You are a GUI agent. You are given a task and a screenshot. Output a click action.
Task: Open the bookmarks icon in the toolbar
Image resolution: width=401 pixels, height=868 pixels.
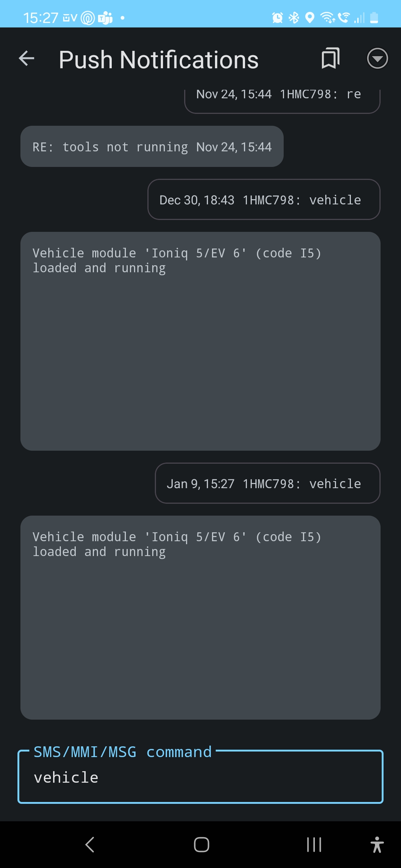pos(330,59)
